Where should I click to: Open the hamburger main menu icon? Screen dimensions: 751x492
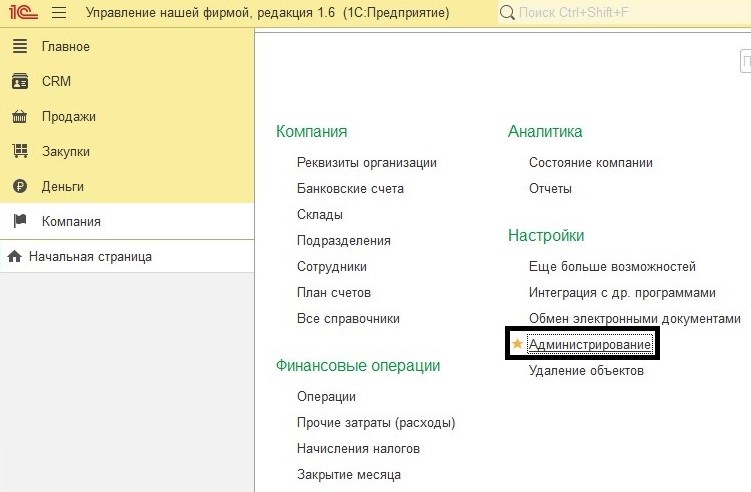pos(58,13)
